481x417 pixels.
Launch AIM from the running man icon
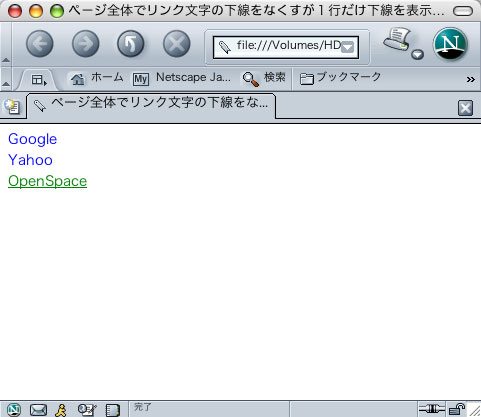click(x=61, y=410)
